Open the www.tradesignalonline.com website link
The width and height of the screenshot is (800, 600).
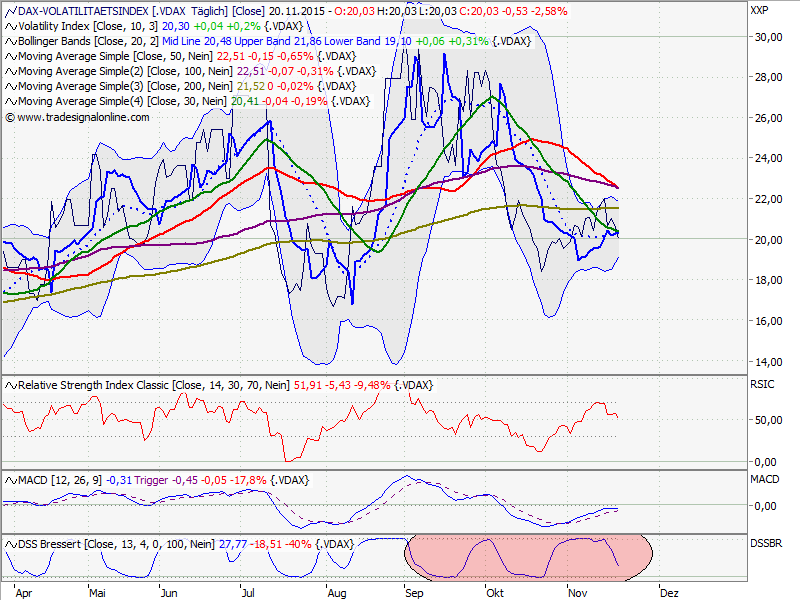click(80, 116)
